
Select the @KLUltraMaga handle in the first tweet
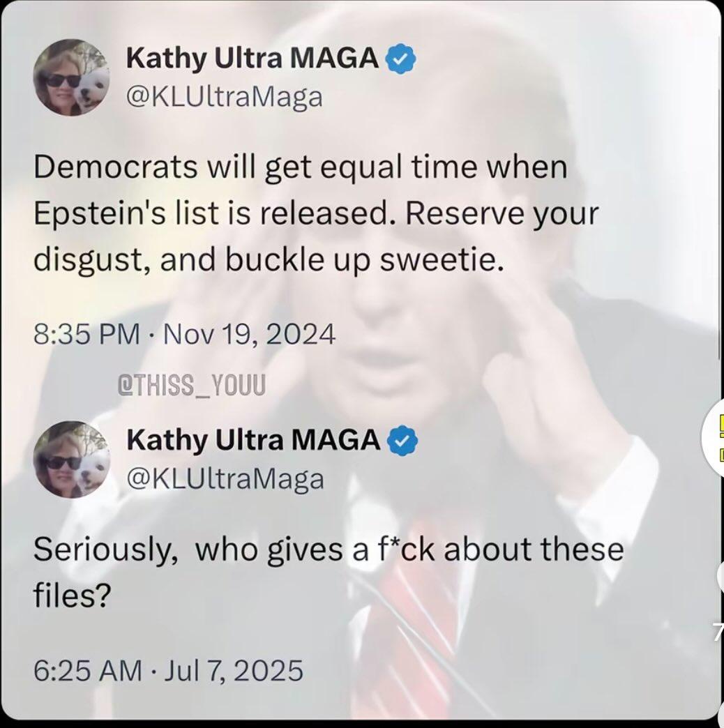tap(225, 97)
